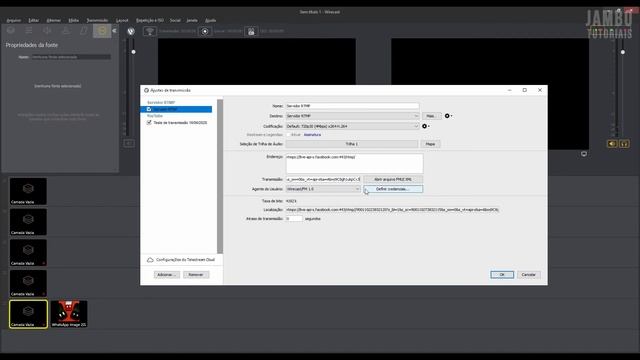Select the highlighted yellow properties tab icon
Viewport: 640px width, 360px height.
(102, 31)
